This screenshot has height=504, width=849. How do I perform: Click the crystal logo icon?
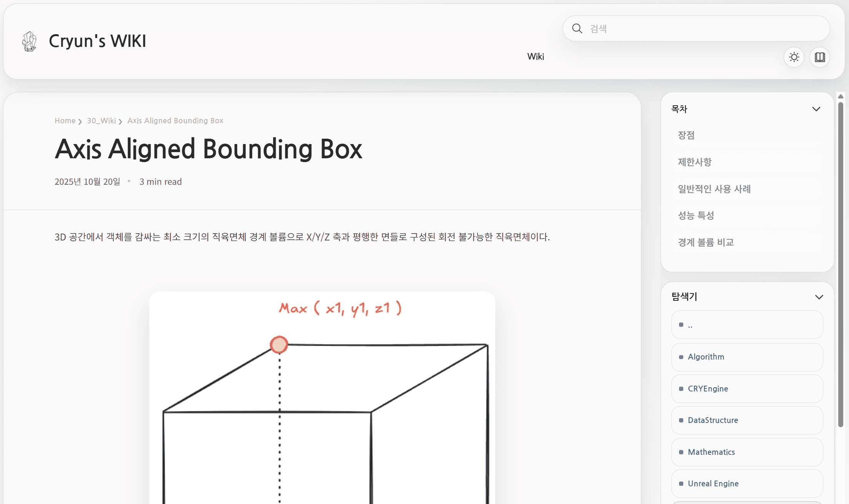[x=29, y=41]
